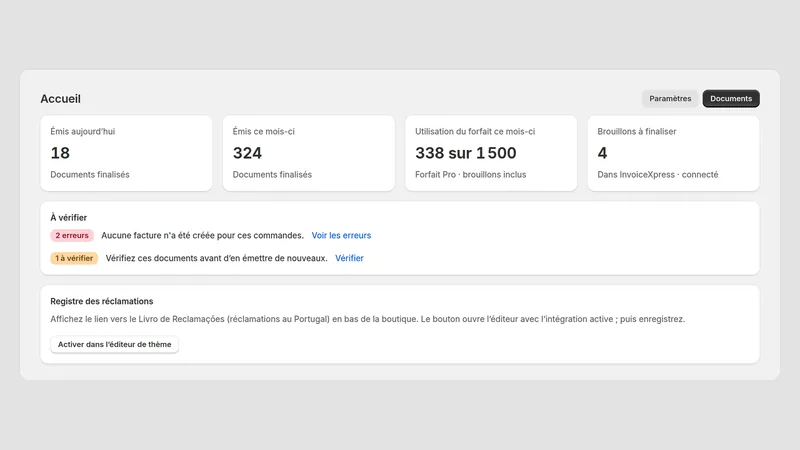Click the value 324 under Émis ce mois-ci
Image resolution: width=800 pixels, height=450 pixels.
coord(247,153)
